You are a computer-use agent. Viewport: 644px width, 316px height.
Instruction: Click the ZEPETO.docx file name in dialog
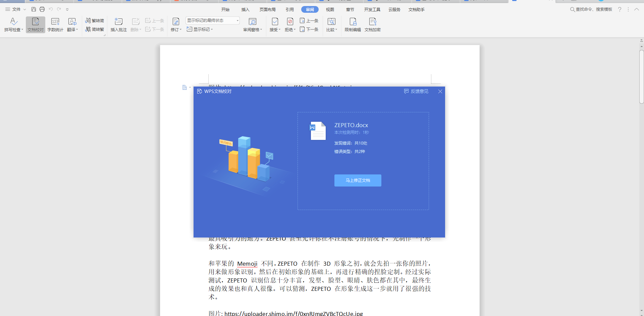(351, 125)
